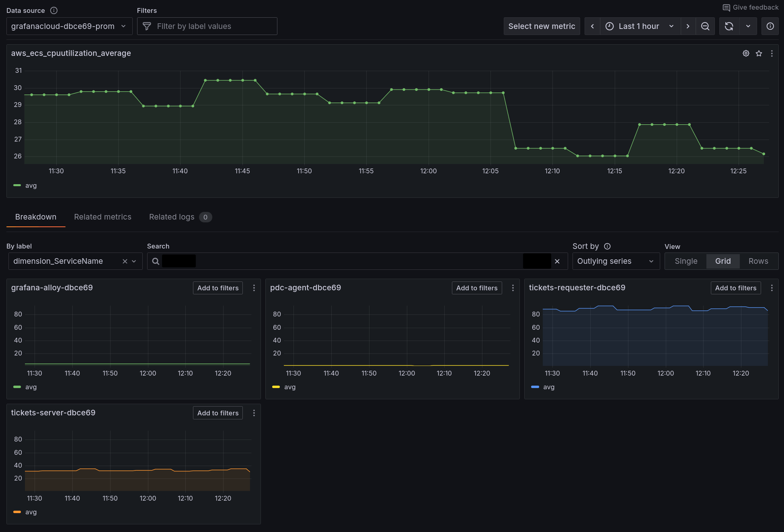Expand the grafanacloud-dbce69-prom data source dropdown
Screen dimensions: 784x532
69,26
